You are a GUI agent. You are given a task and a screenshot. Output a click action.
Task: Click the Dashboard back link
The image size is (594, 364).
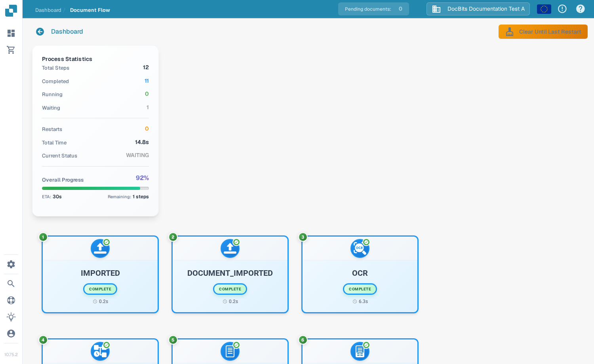coord(67,32)
